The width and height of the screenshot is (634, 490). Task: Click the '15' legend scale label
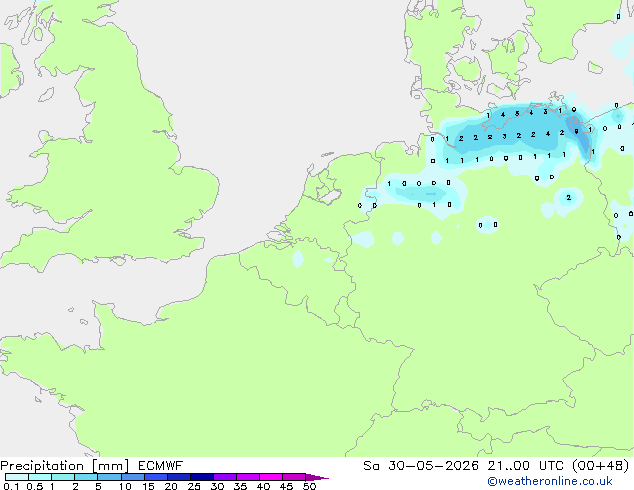[148, 486]
